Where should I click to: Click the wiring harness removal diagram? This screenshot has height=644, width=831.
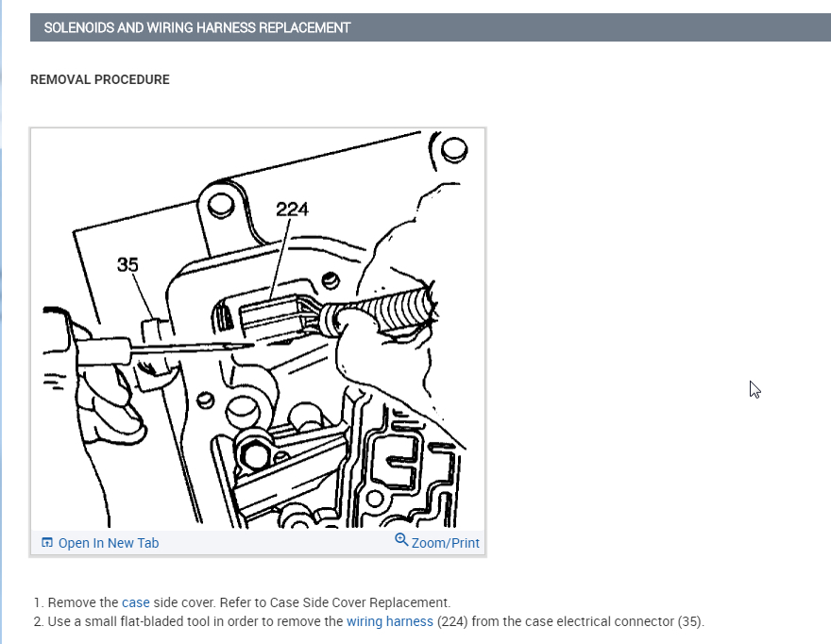tap(258, 329)
